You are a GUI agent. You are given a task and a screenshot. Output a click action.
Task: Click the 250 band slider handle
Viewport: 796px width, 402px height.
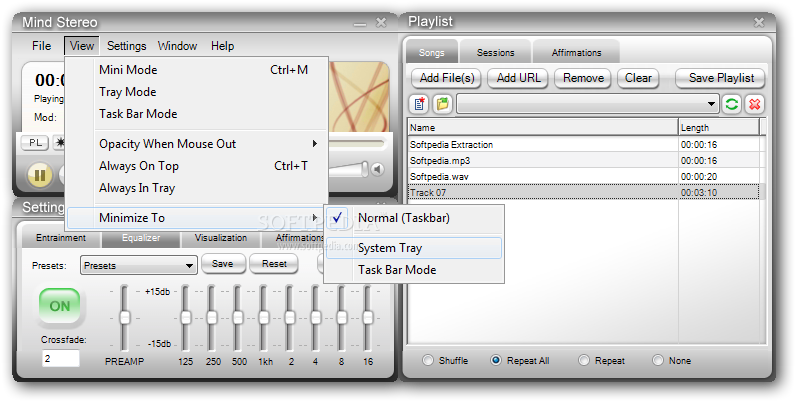pyautogui.click(x=211, y=318)
